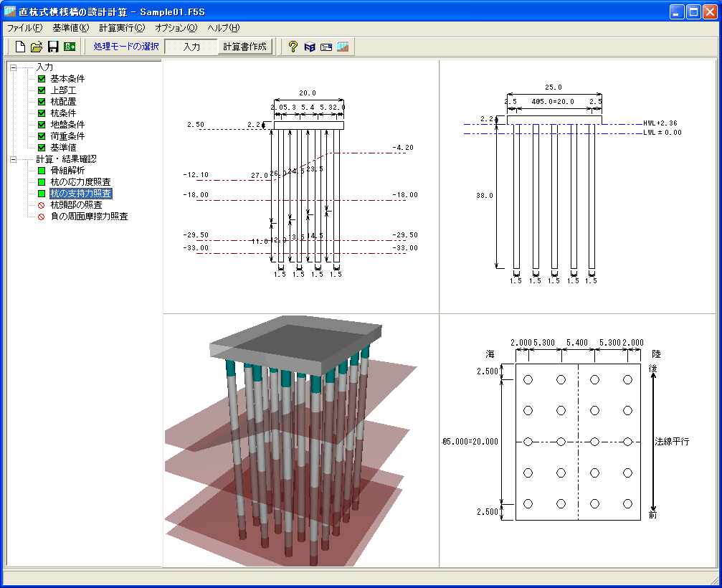This screenshot has height=588, width=722.
Task: Switch to 入力 processing mode button
Action: (191, 47)
